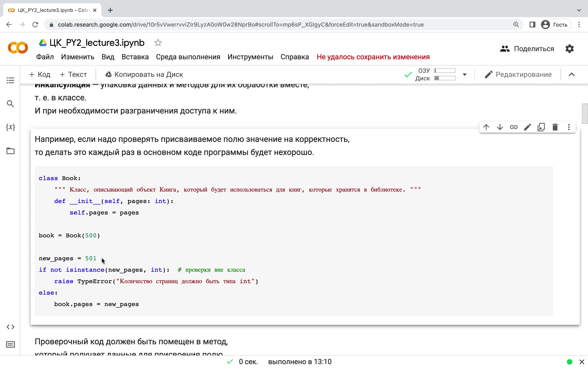View site information lock icon
The width and height of the screenshot is (588, 368).
[x=51, y=25]
